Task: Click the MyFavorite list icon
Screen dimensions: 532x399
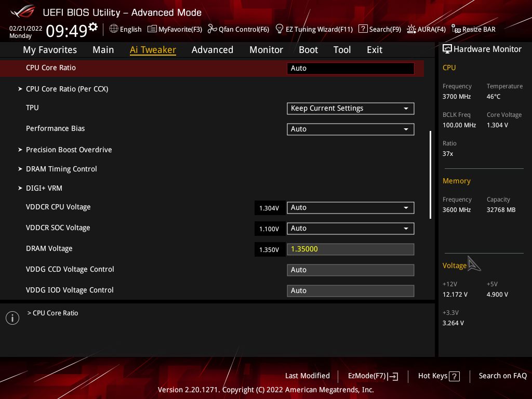Action: 152,29
